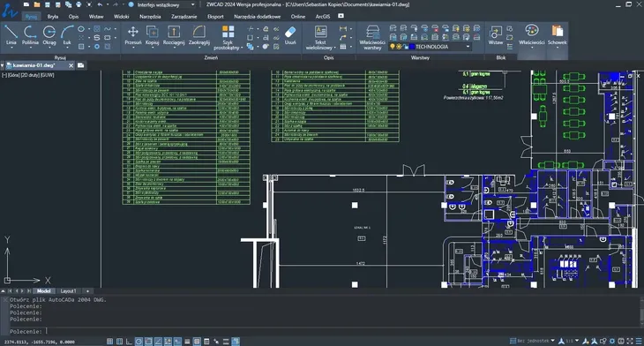The image size is (644, 346).
Task: Click the Zaokrąglij fillet tool
Action: pyautogui.click(x=199, y=34)
